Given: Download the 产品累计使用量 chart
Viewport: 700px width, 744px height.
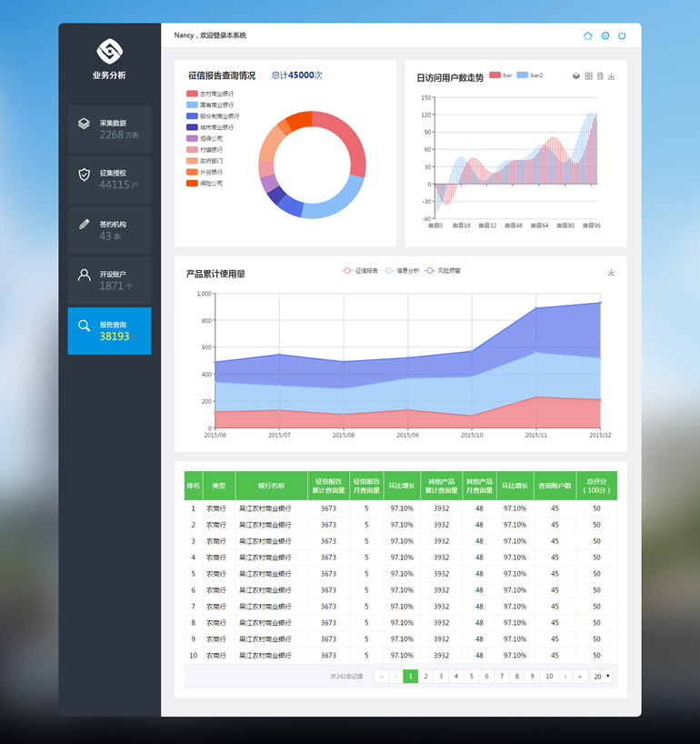Looking at the screenshot, I should pyautogui.click(x=612, y=272).
